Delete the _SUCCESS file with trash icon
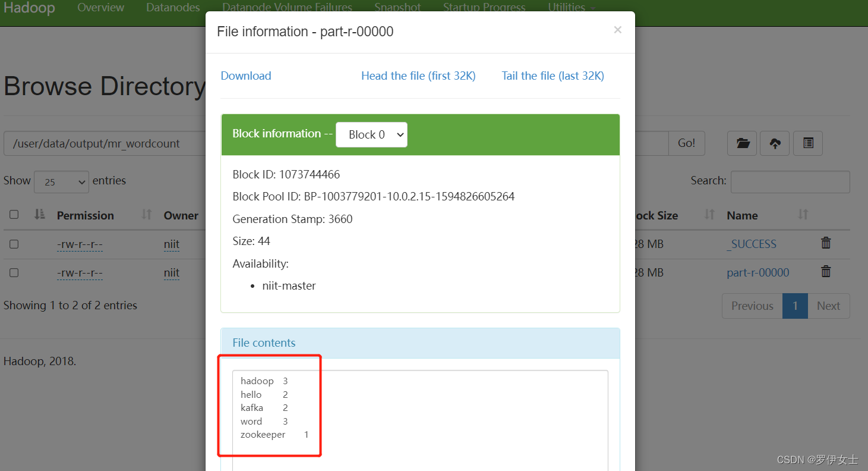Image resolution: width=868 pixels, height=471 pixels. 826,243
